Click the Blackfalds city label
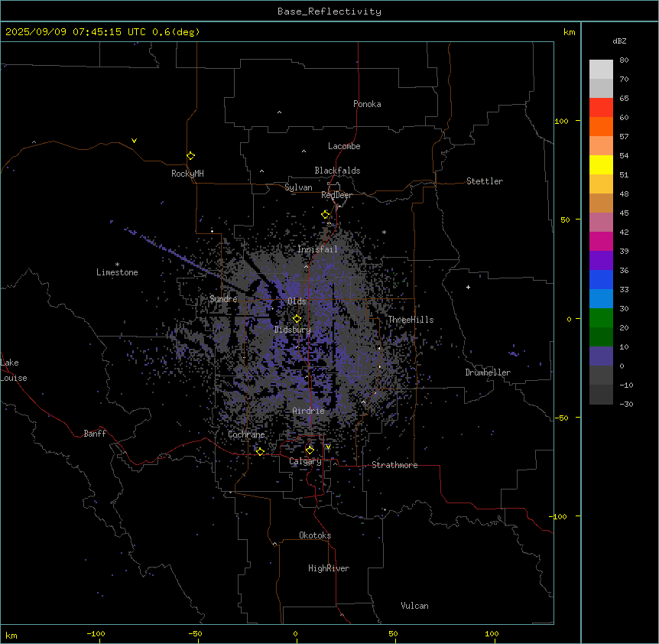659x644 pixels. pos(337,171)
